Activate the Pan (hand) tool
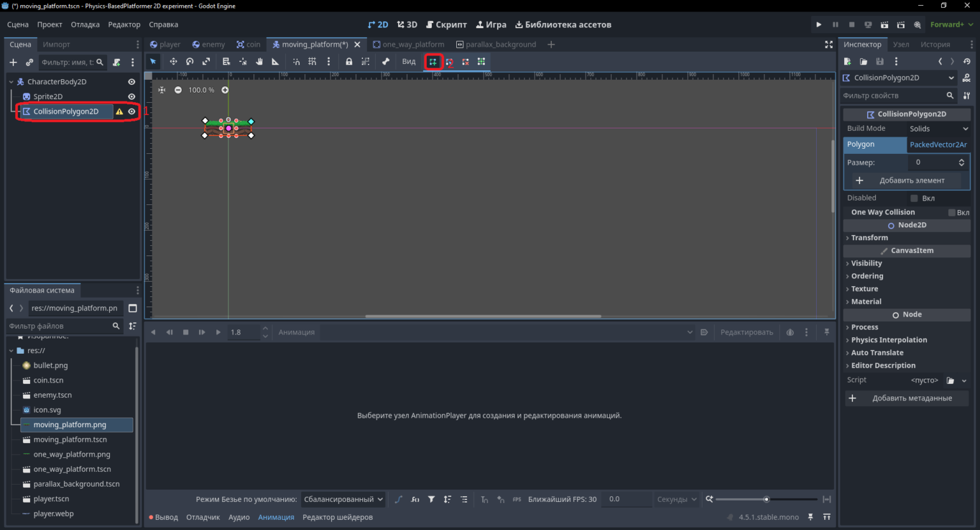This screenshot has height=530, width=980. point(259,62)
